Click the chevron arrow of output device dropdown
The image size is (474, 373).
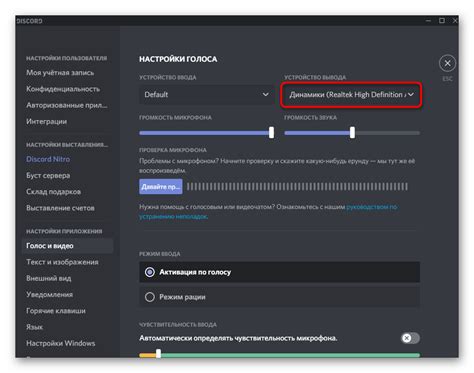[x=411, y=95]
